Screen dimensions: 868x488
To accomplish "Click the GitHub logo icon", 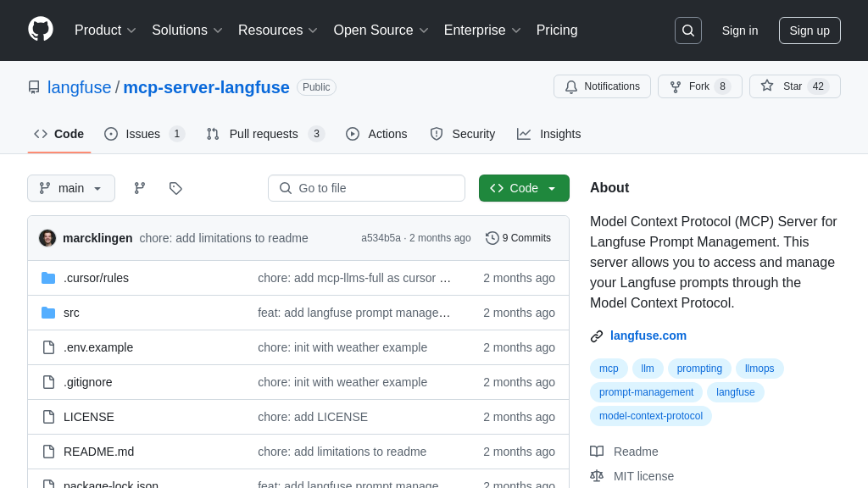I will tap(41, 30).
